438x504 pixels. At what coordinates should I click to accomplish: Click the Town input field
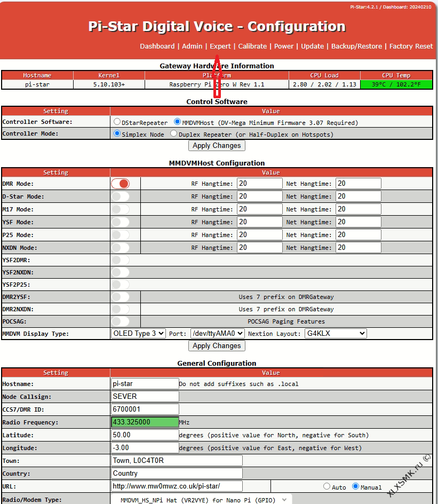(177, 461)
